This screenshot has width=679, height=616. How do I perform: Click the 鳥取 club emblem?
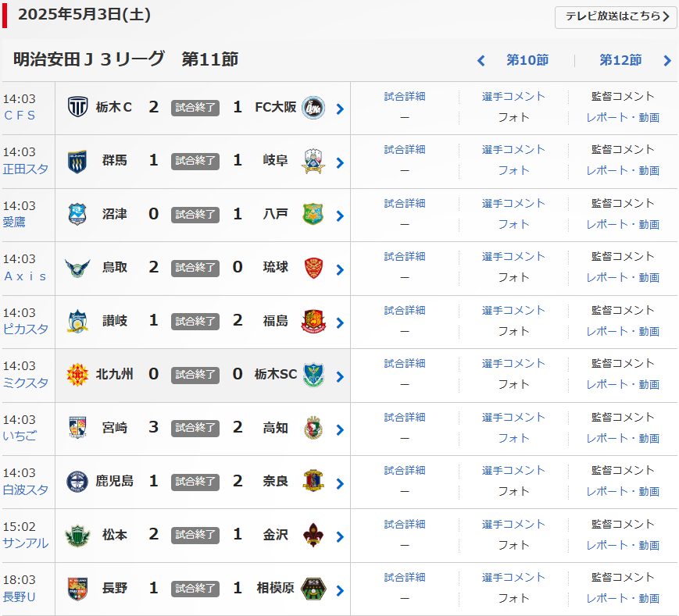click(x=77, y=267)
